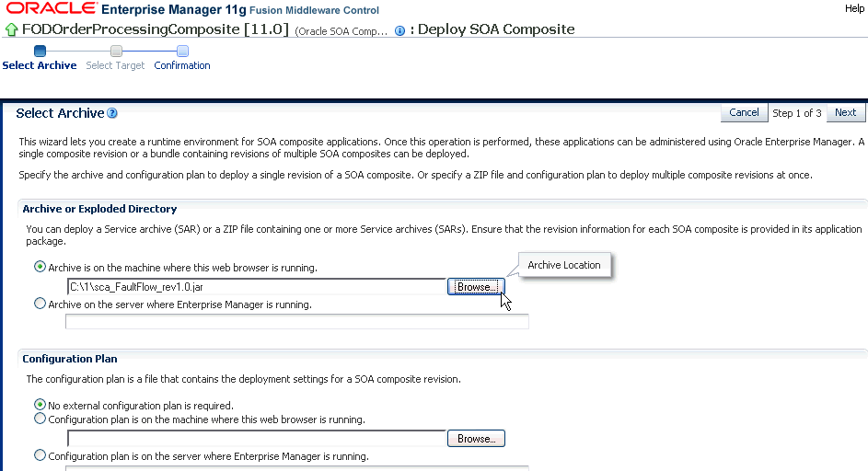Select archive on Enterprise Manager server radio

[x=40, y=304]
